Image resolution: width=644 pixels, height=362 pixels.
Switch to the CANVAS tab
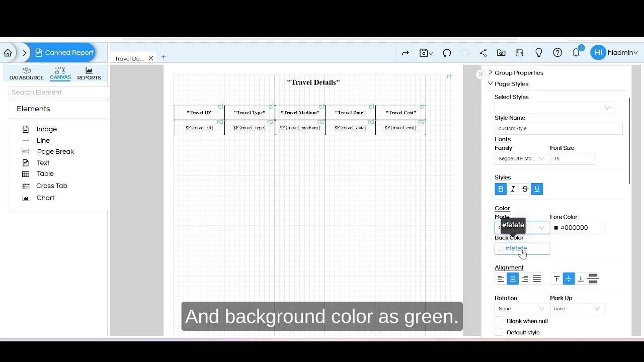60,73
